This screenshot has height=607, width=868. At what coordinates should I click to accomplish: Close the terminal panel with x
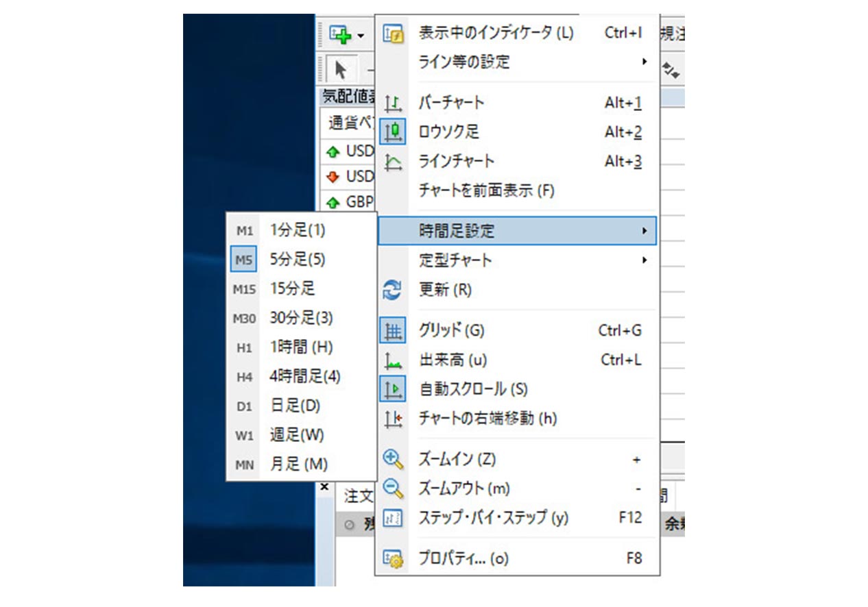(x=326, y=486)
